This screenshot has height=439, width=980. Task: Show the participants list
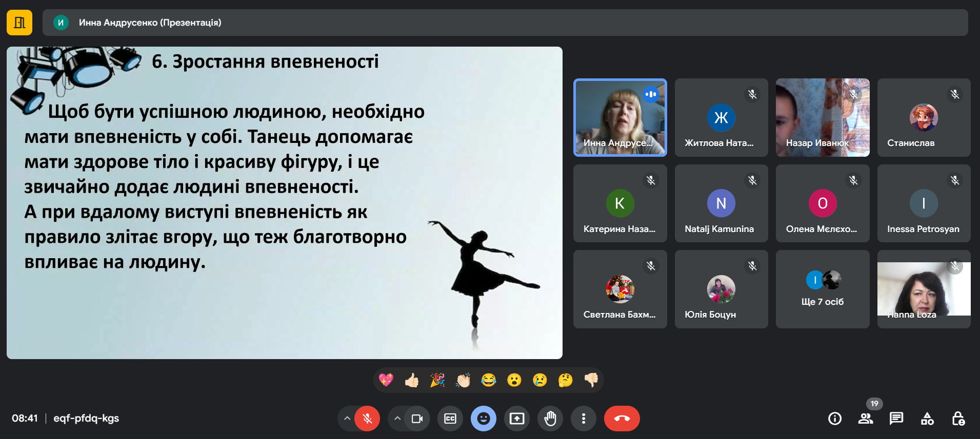point(865,419)
